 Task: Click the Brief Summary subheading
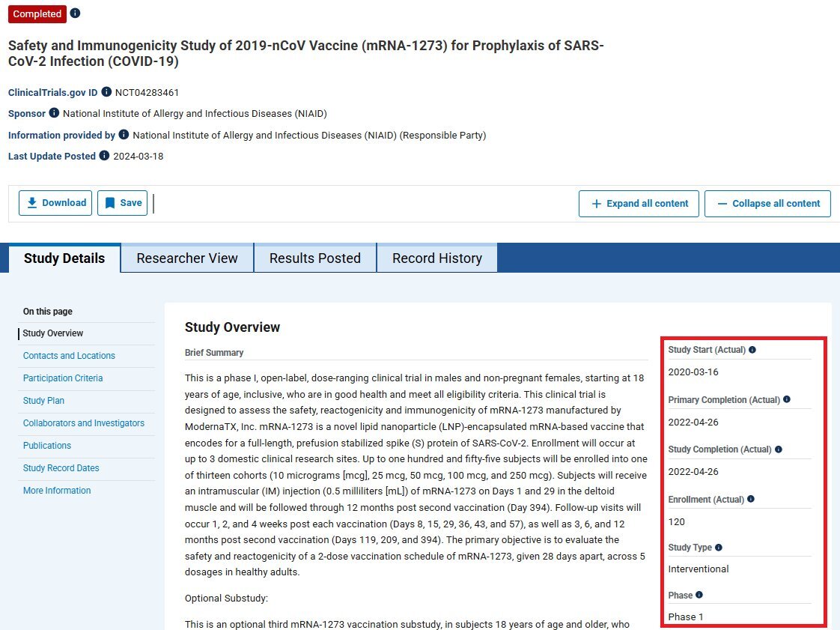[214, 352]
